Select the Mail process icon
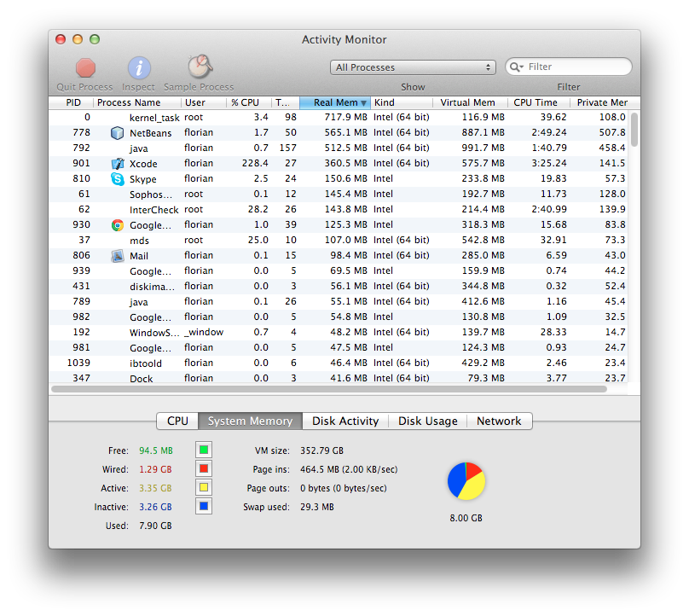689x616 pixels. point(118,256)
